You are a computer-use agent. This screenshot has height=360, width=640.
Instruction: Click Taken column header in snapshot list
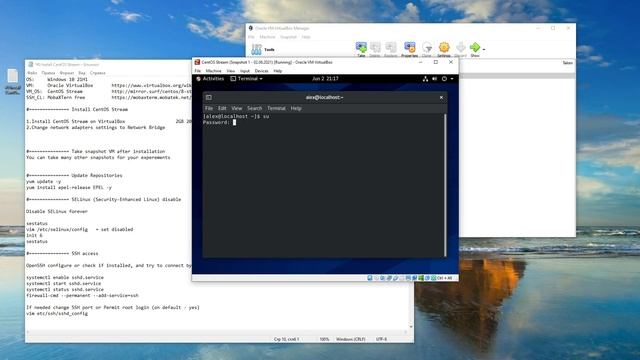567,63
